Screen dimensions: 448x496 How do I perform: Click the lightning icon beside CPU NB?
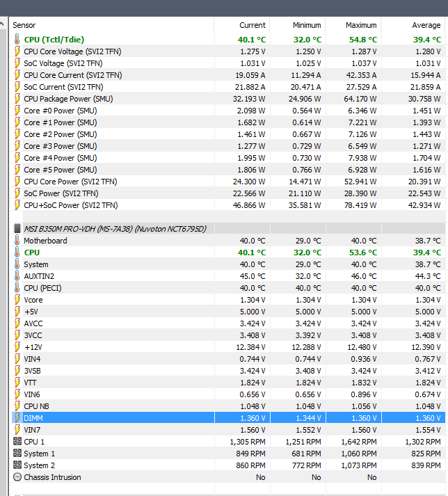click(x=17, y=406)
